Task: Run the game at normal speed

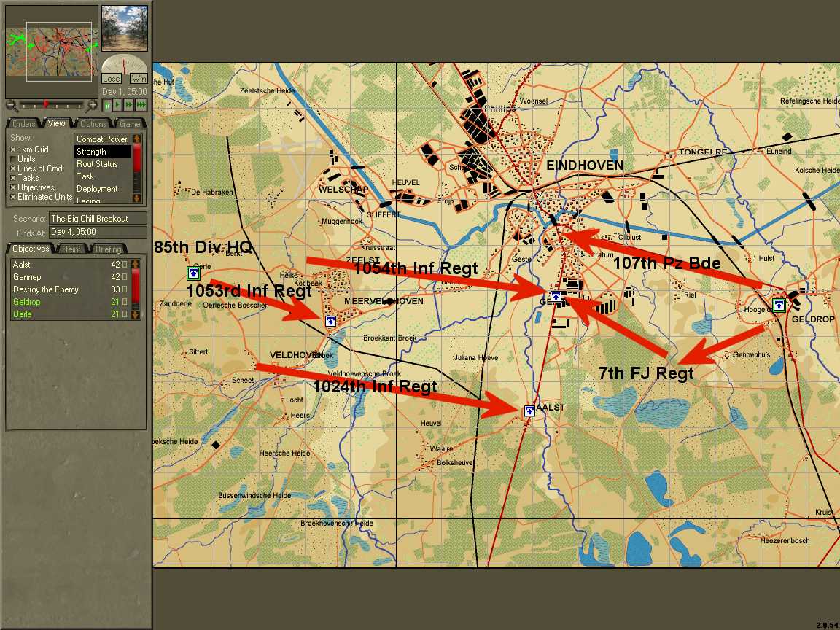Action: point(118,105)
